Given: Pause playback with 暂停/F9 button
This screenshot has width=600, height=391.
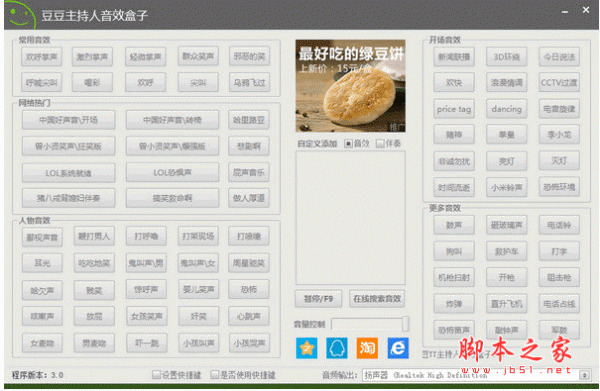Looking at the screenshot, I should click(318, 298).
